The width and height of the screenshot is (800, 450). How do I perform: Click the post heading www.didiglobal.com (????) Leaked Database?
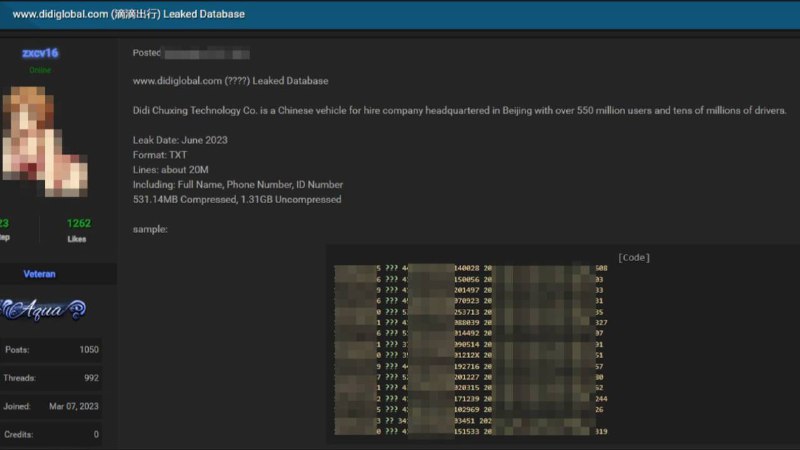tap(231, 81)
